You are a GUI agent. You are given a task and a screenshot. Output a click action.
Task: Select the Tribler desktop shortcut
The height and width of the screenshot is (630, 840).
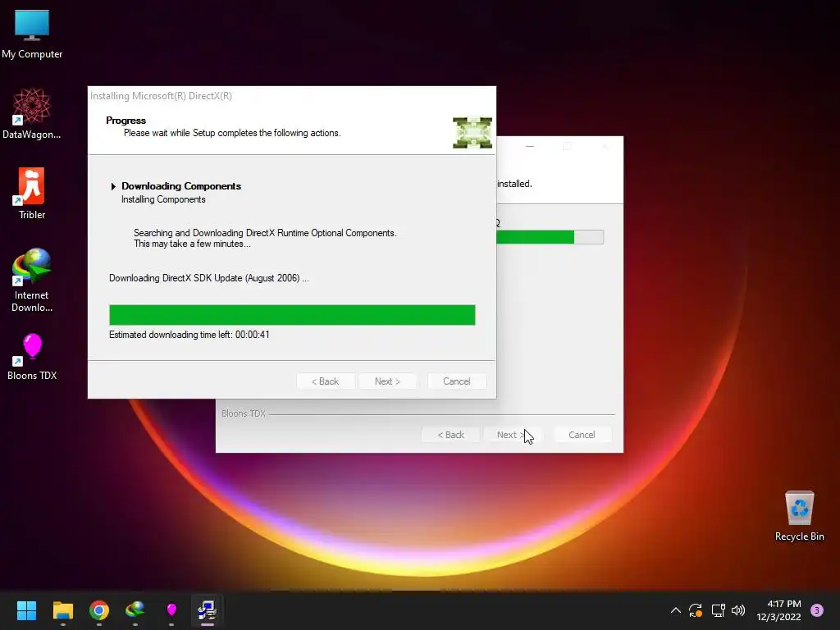tap(32, 194)
